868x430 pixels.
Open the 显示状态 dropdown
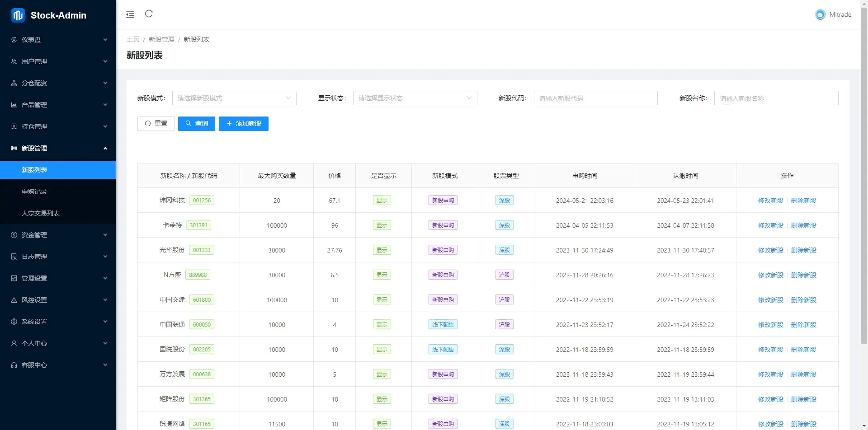click(415, 98)
